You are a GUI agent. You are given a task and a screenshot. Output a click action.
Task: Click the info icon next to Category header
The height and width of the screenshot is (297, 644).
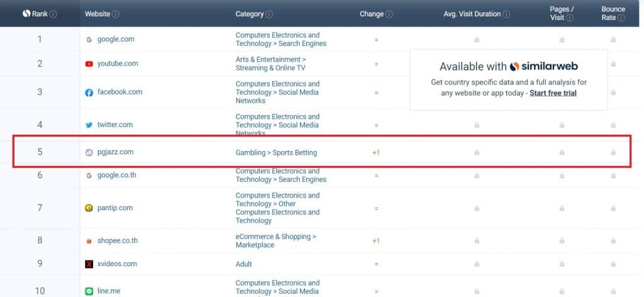[269, 14]
